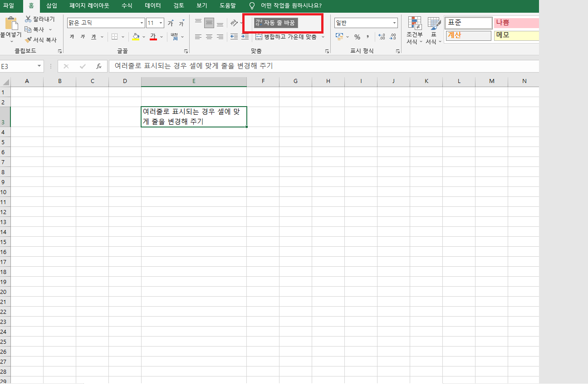Viewport: 588px width, 386px height.
Task: Switch to the Formulas (수식) tab
Action: click(x=127, y=6)
